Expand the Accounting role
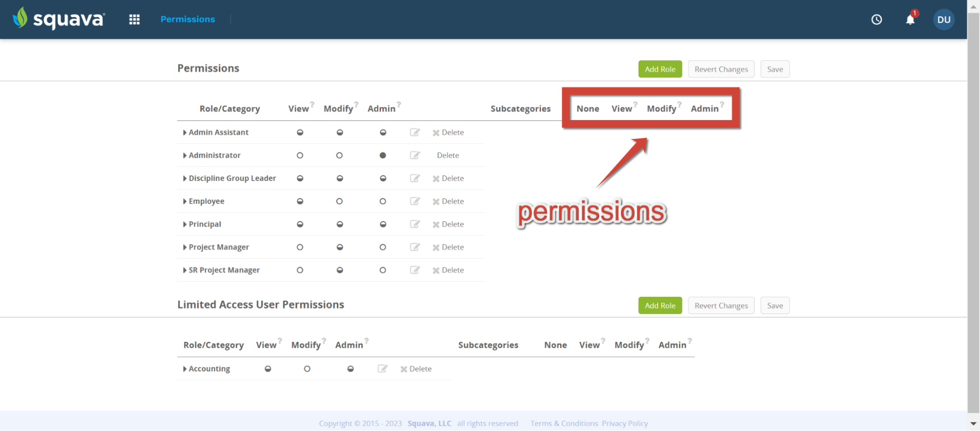 (185, 369)
